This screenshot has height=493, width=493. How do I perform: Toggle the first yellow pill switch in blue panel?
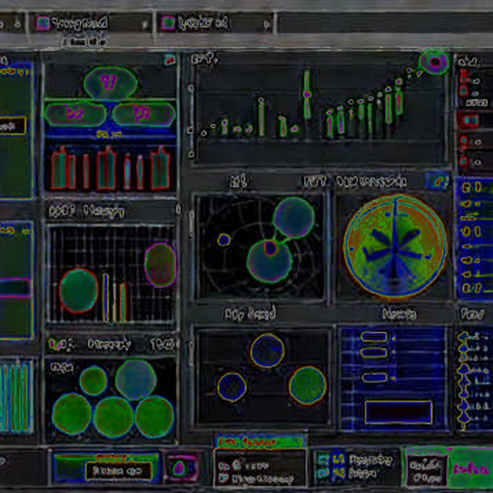[374, 337]
